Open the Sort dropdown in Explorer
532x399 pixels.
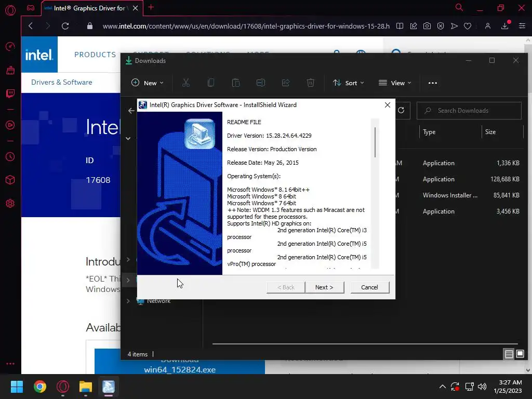(349, 83)
